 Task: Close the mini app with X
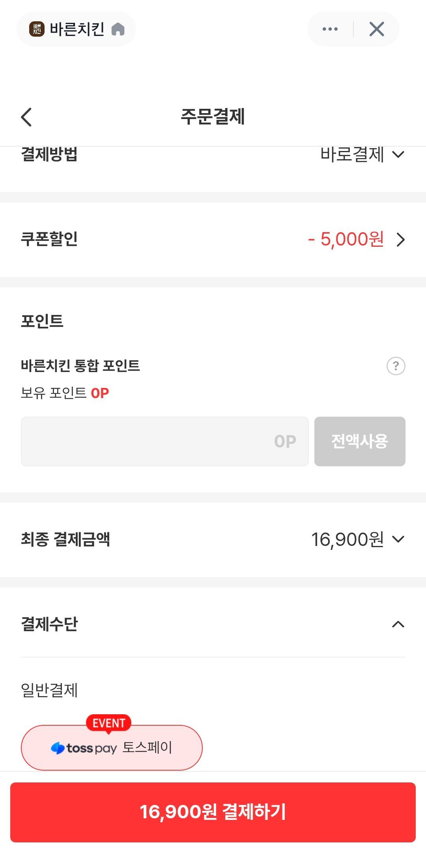[377, 29]
